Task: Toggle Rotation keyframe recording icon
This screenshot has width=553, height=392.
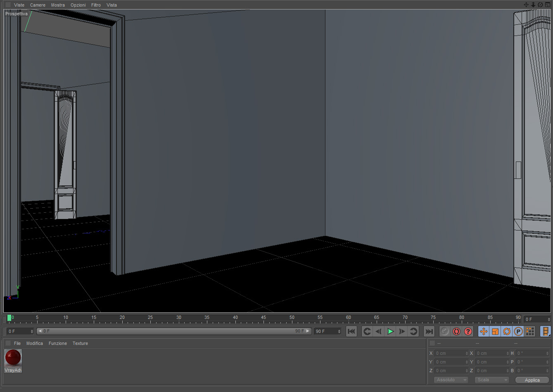Action: point(507,331)
